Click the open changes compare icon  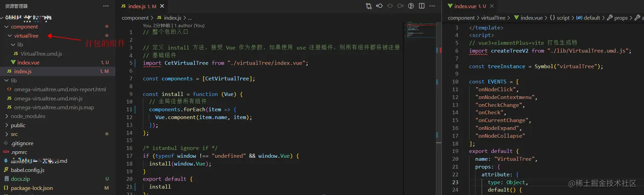click(369, 6)
